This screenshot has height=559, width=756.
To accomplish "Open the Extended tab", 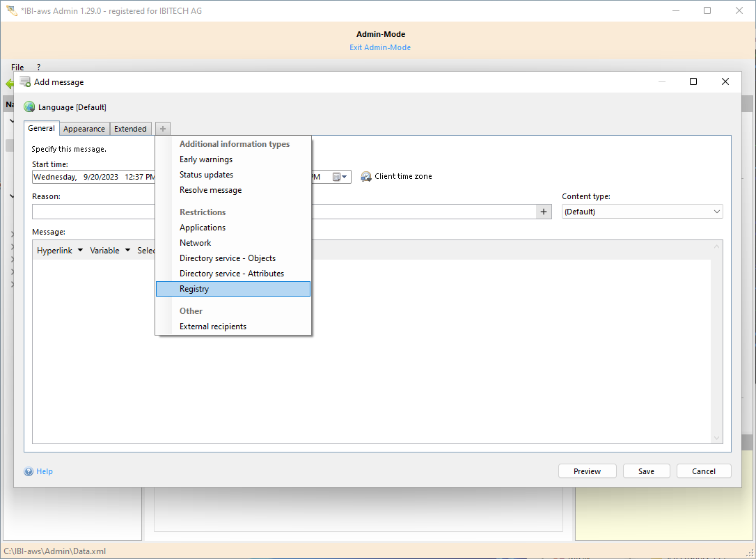I will 130,129.
